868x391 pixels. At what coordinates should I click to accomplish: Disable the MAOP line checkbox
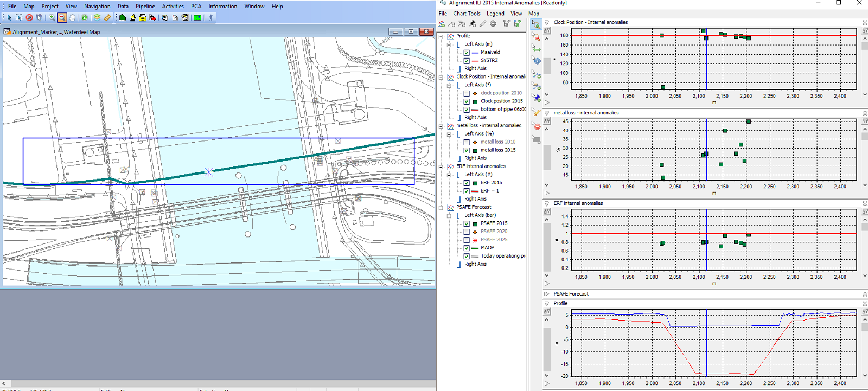467,248
